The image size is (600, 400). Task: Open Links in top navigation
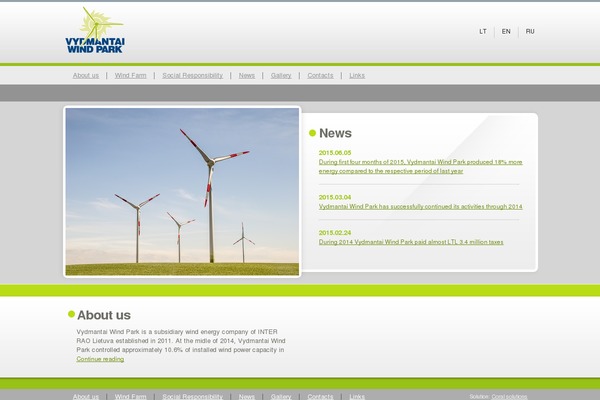point(357,75)
